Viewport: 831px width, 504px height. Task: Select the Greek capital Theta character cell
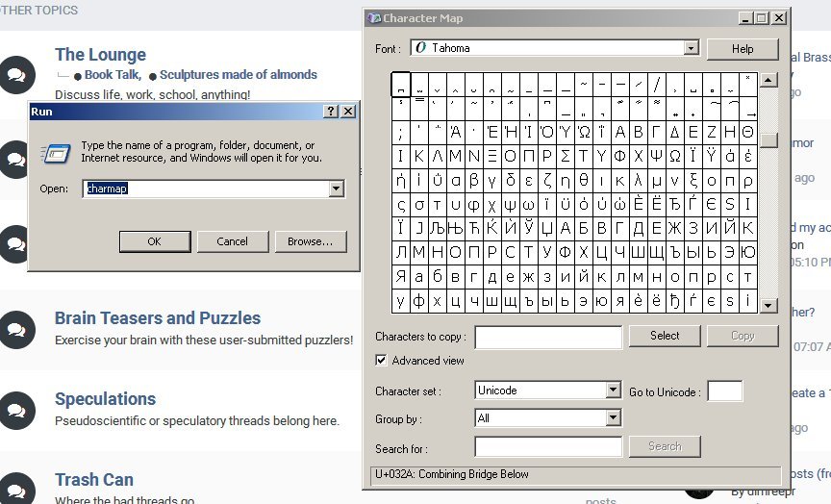point(747,132)
